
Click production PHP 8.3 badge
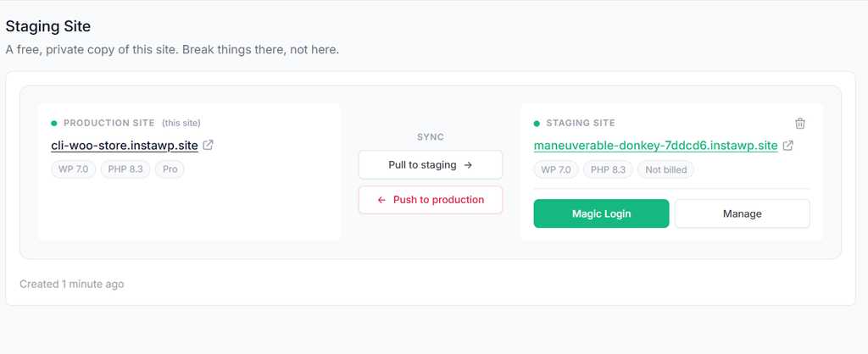[x=125, y=169]
